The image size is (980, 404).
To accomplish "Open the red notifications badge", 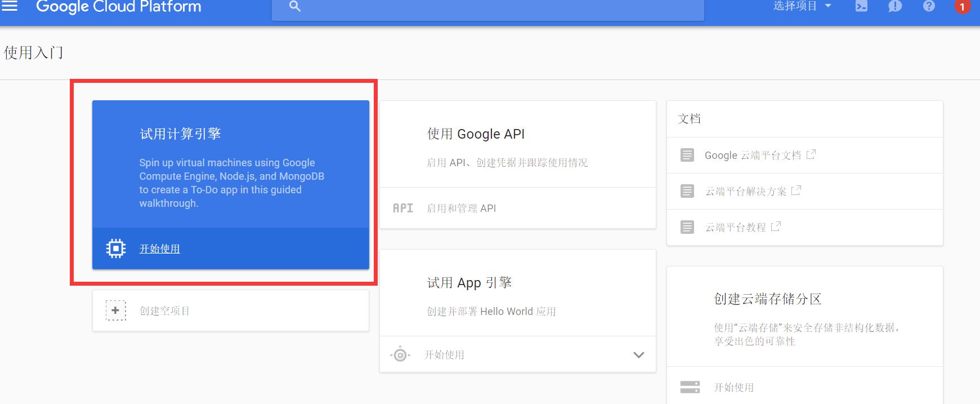I will point(962,7).
